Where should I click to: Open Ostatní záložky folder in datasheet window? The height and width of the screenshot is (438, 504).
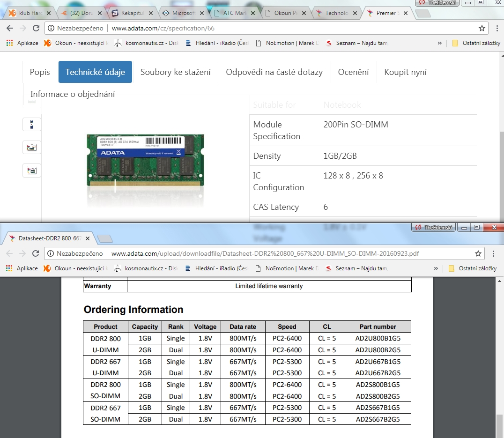point(473,268)
